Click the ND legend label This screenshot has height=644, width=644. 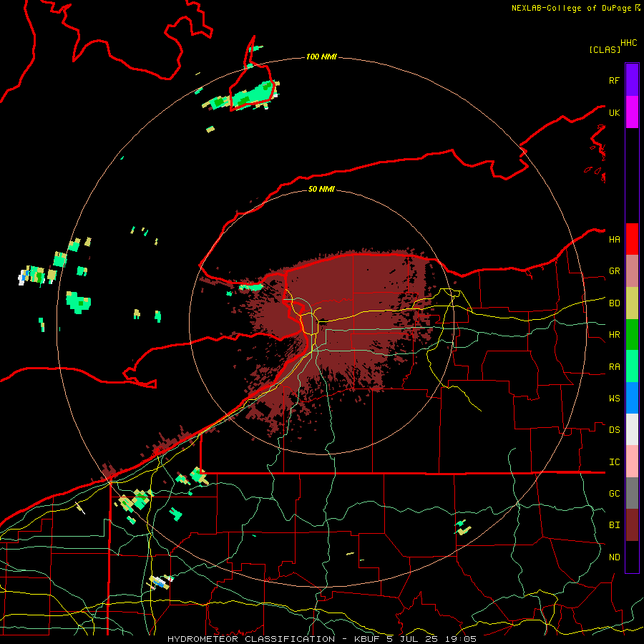[x=614, y=557]
